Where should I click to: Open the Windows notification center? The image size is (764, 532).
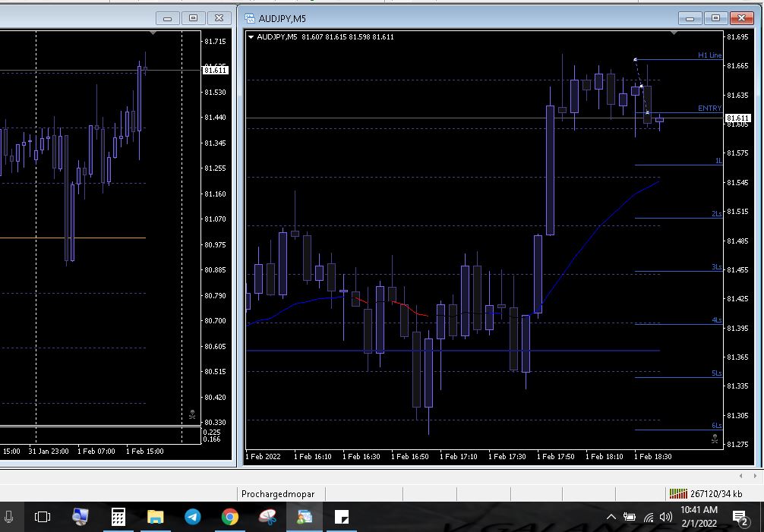coord(739,517)
